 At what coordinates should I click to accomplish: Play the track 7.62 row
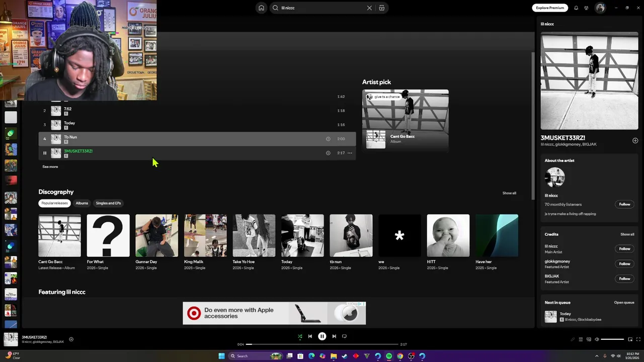197,111
